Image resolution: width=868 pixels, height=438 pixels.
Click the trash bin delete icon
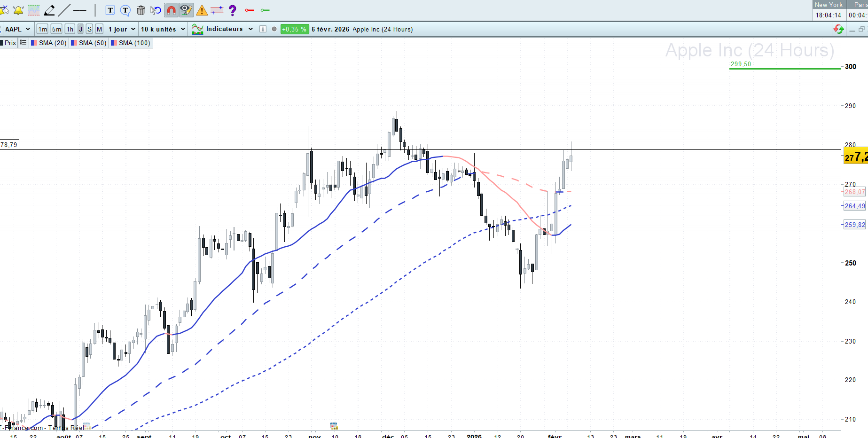(141, 10)
